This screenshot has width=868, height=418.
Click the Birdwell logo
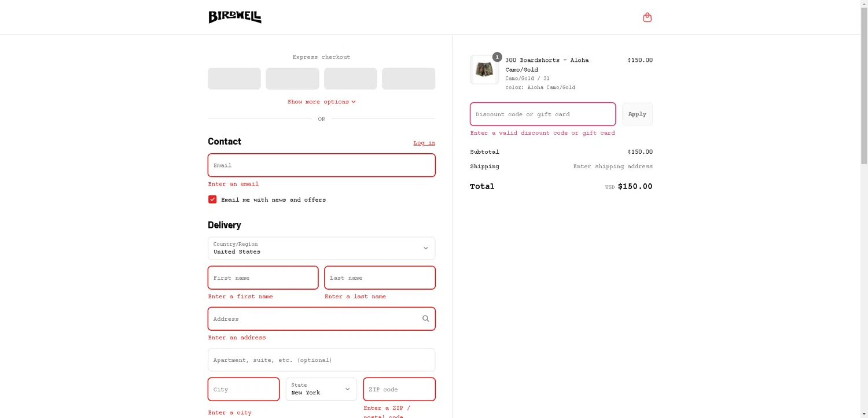click(x=234, y=17)
